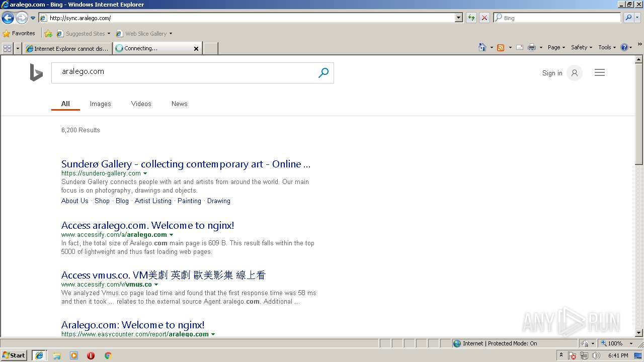Open the Safety menu
This screenshot has width=644, height=362.
pos(582,47)
